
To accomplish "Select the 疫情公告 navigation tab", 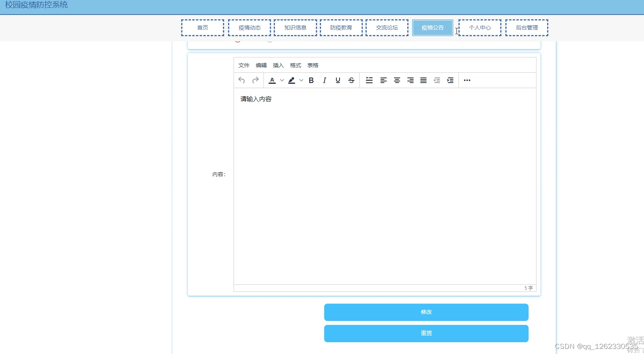I will [x=432, y=28].
